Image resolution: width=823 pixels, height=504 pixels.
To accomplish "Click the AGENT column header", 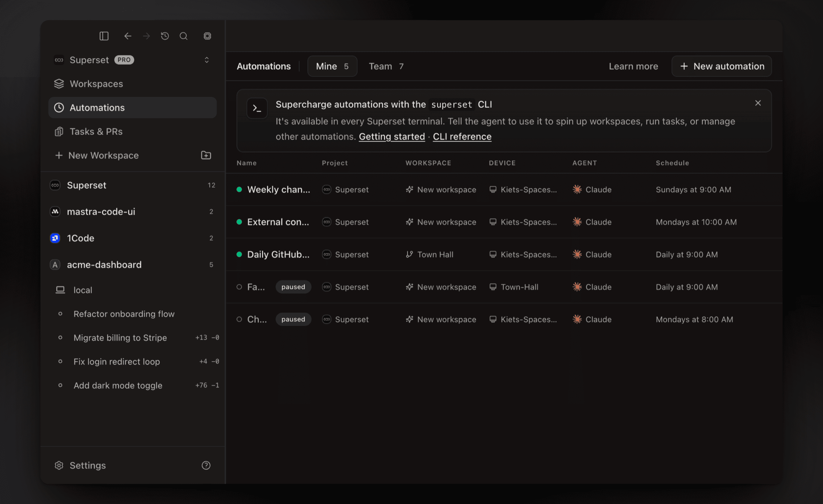I will pos(585,163).
